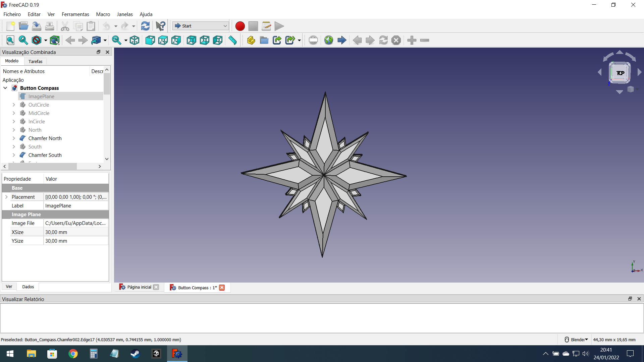Click the What's This help icon
The image size is (644, 362).
pos(161,26)
